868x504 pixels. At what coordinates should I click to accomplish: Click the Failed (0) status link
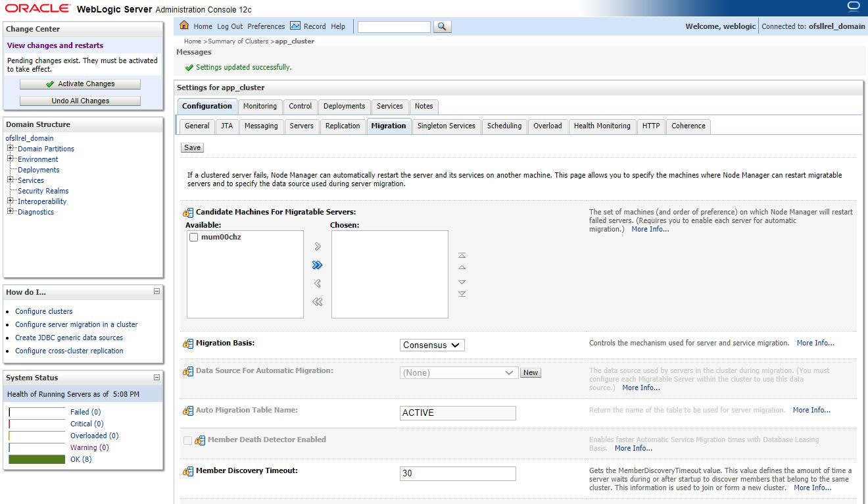click(85, 412)
